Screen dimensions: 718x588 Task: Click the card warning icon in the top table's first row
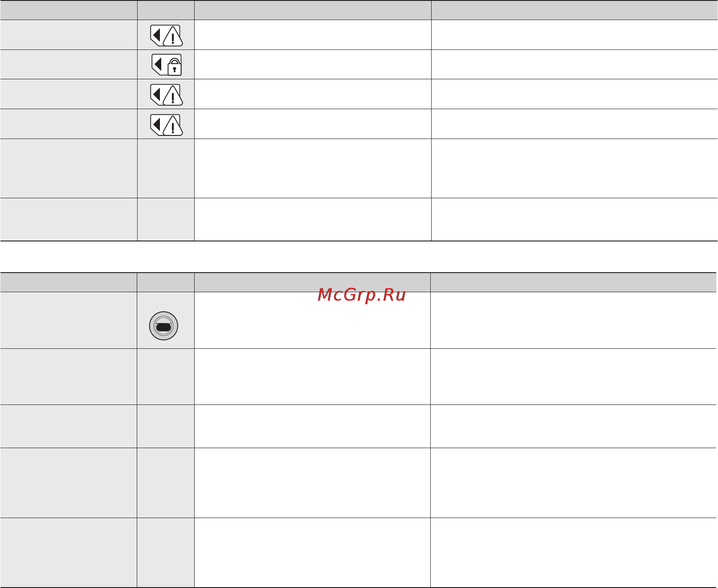point(167,36)
